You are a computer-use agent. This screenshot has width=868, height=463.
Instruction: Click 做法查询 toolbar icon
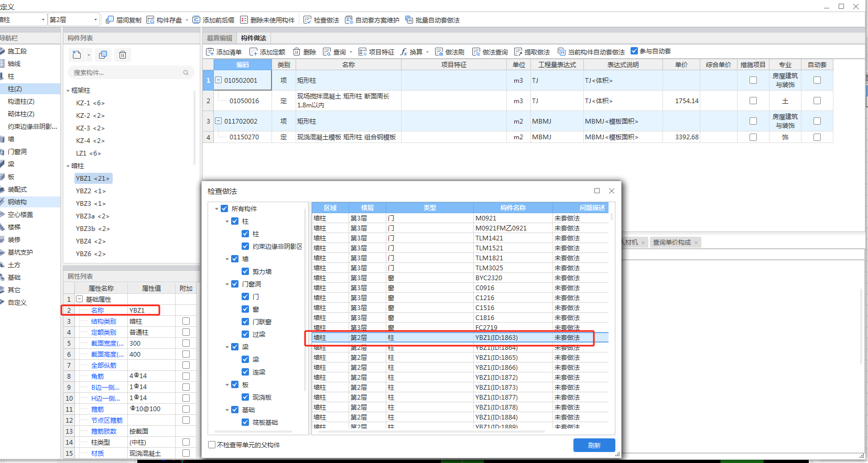point(476,52)
